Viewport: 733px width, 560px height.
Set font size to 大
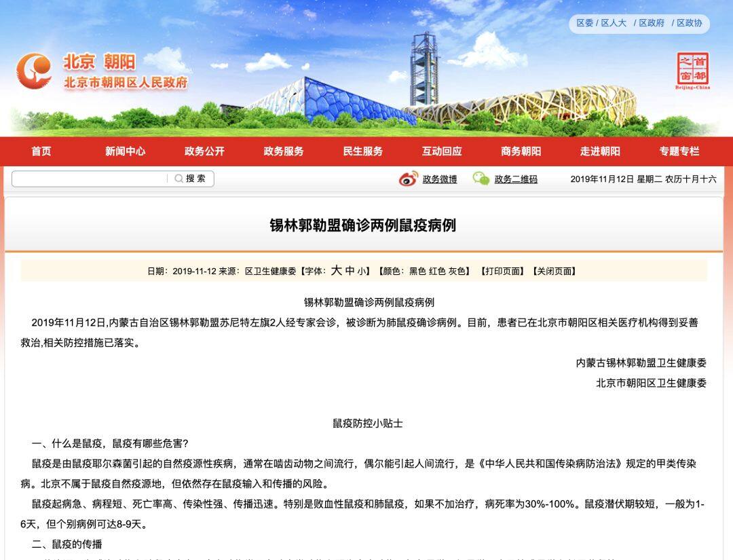click(x=336, y=271)
